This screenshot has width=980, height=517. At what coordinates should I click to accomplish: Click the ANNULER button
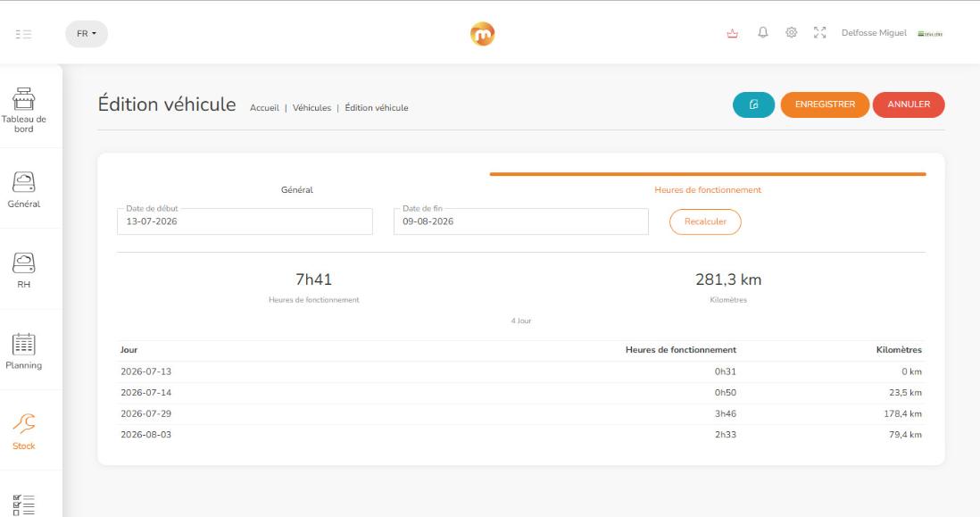909,104
